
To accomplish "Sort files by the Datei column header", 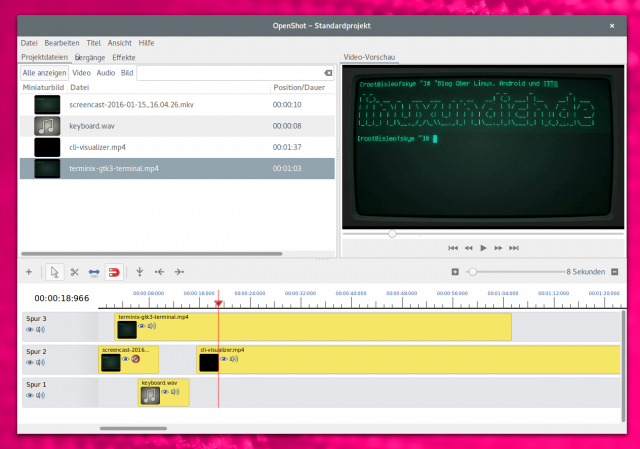I will tap(169, 87).
